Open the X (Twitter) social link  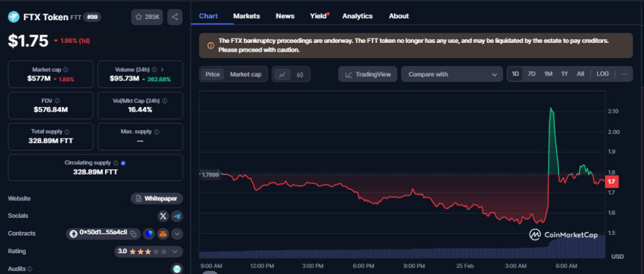pos(164,216)
